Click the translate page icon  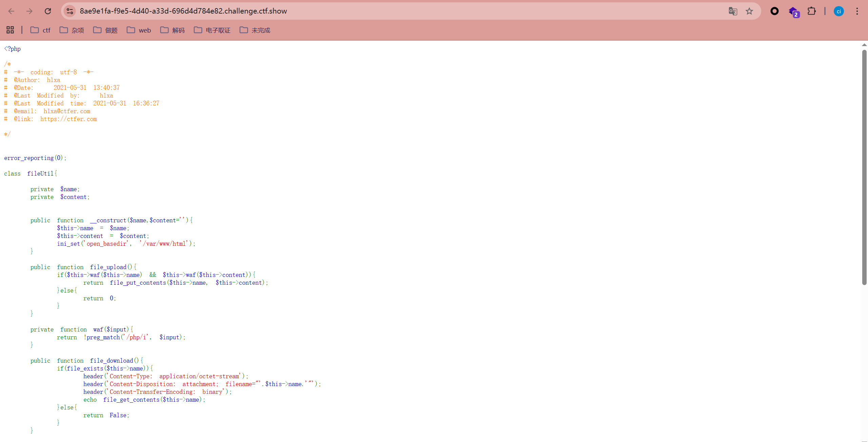tap(733, 11)
